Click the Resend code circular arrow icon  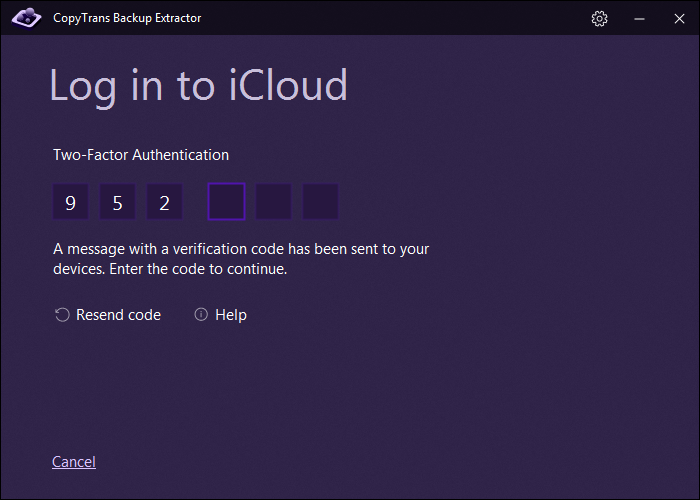[62, 315]
